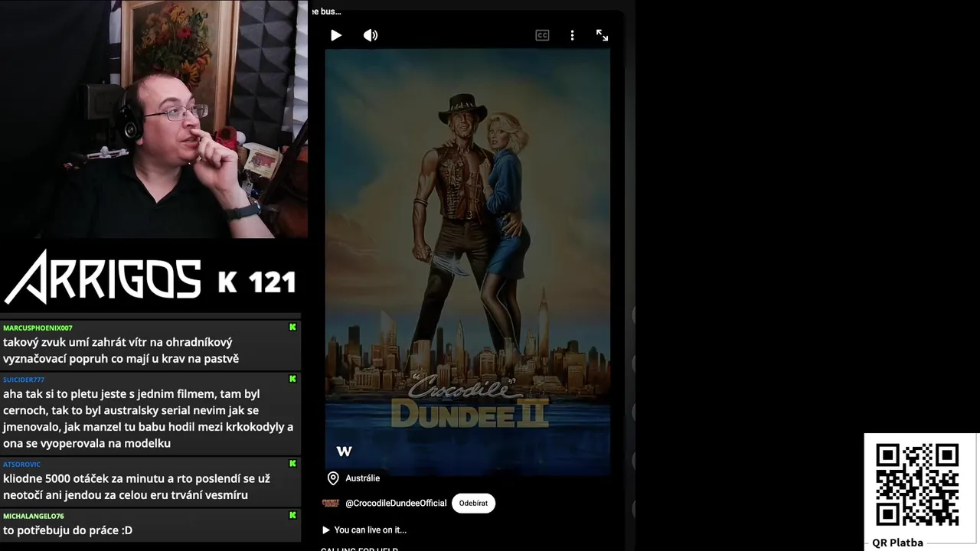Click the W logo on the poster

pyautogui.click(x=344, y=452)
